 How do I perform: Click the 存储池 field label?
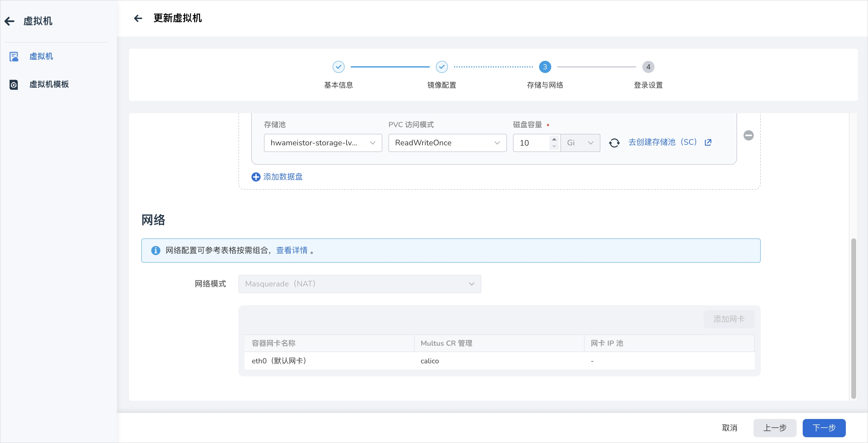pos(275,124)
